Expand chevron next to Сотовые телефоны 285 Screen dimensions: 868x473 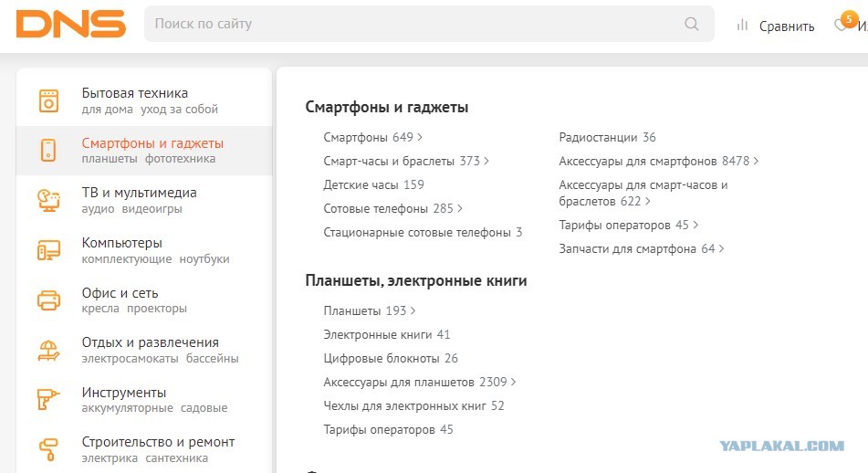point(459,208)
